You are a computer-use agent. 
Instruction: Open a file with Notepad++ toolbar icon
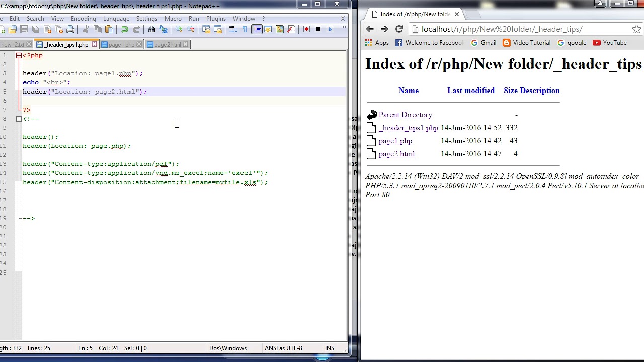(12, 29)
